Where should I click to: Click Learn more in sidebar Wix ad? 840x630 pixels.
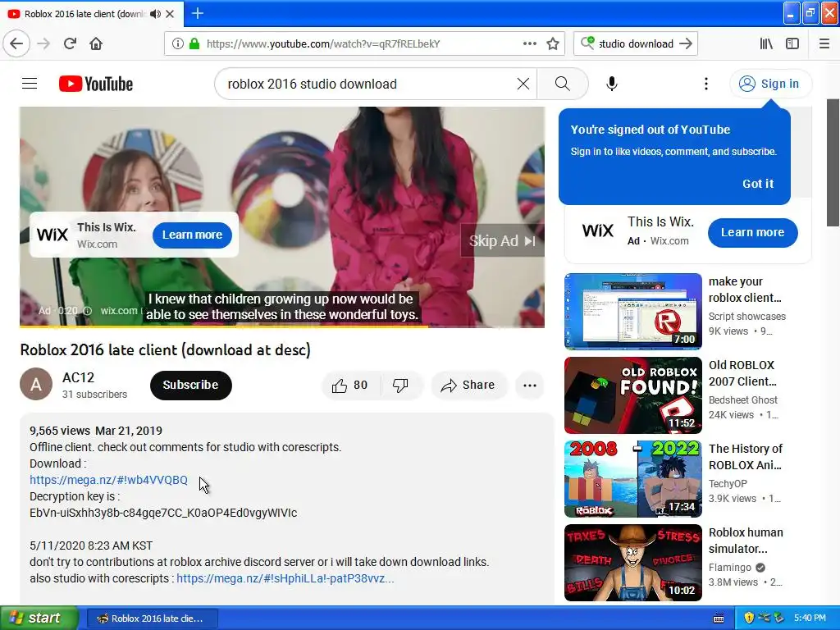753,232
